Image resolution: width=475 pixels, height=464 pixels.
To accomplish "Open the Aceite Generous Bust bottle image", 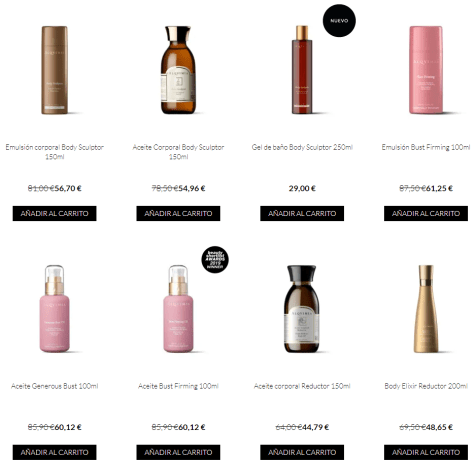I will coord(55,309).
